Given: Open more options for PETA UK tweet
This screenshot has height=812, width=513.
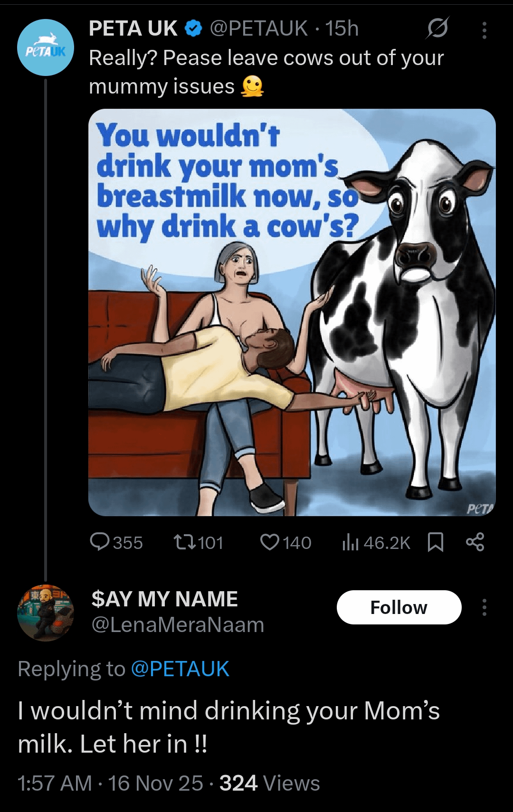Looking at the screenshot, I should click(x=484, y=30).
